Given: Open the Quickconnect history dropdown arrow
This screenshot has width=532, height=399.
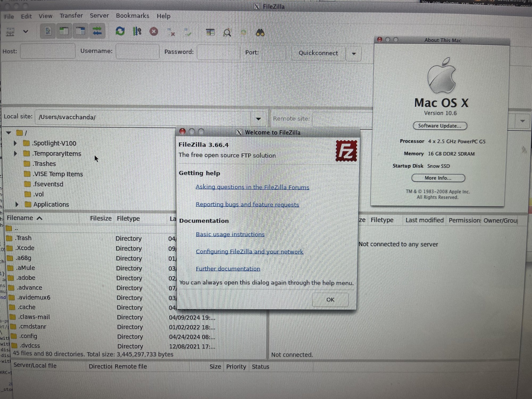Looking at the screenshot, I should 354,54.
